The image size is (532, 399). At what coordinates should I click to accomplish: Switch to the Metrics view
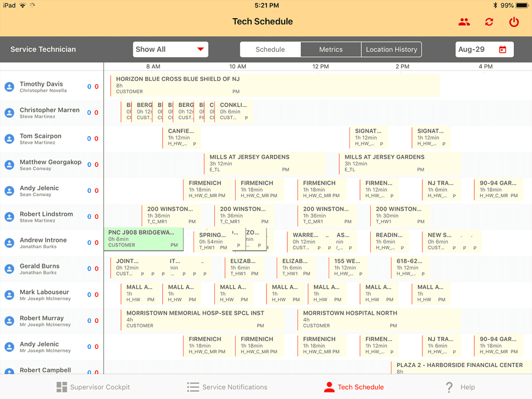coord(330,50)
